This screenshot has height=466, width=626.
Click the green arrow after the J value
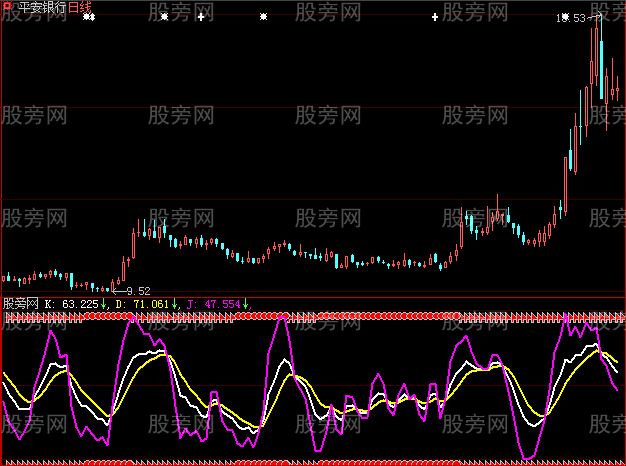click(x=246, y=303)
